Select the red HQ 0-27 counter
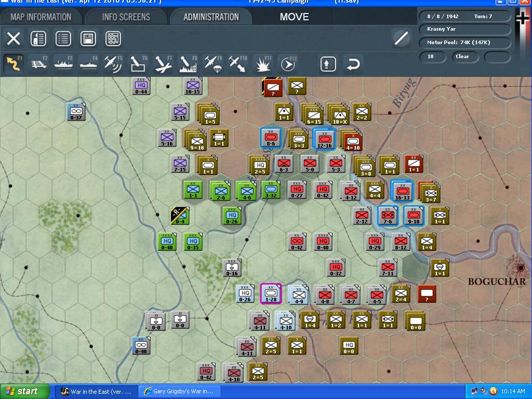This screenshot has width=532, height=399. click(297, 190)
